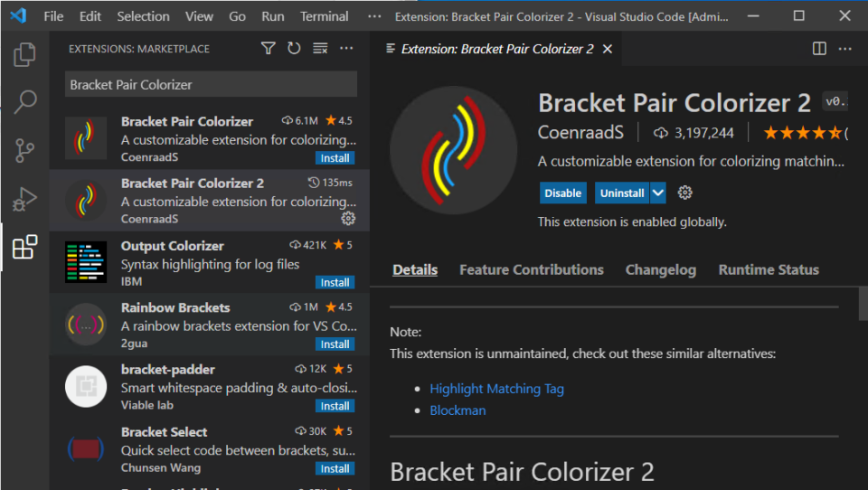The width and height of the screenshot is (868, 490).
Task: Open the gear for Bracket Pair Colorizer 2 list item
Action: click(x=348, y=219)
